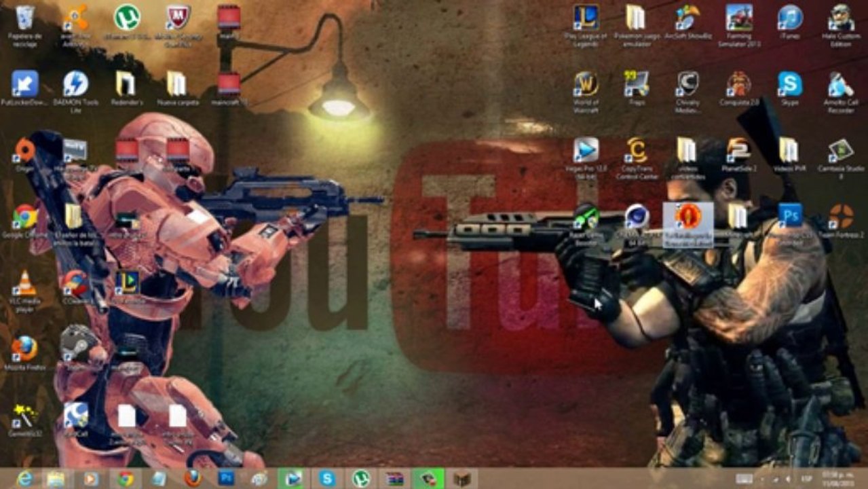Screen dimensions: 868x489
Task: Launch the World of Warcraft shortcut
Action: (586, 91)
